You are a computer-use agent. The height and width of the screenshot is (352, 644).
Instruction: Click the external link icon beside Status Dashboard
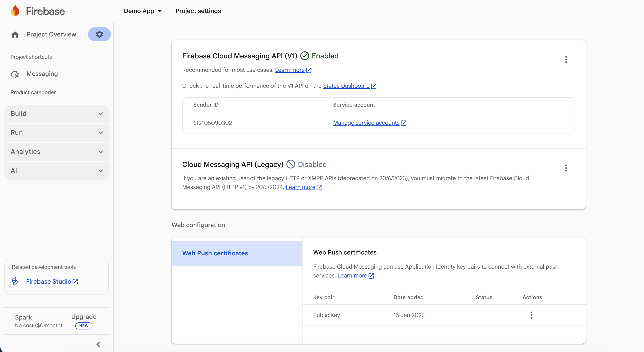tap(374, 86)
